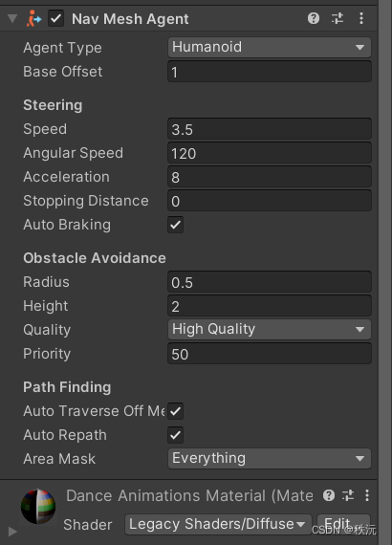Viewport: 392px width, 545px height.
Task: Toggle the Auto Repath checkbox
Action: click(176, 435)
